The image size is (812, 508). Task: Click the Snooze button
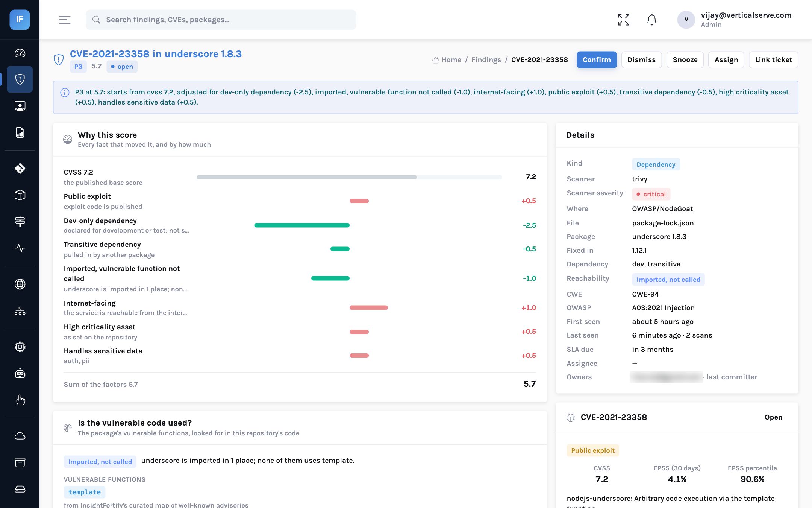click(685, 60)
